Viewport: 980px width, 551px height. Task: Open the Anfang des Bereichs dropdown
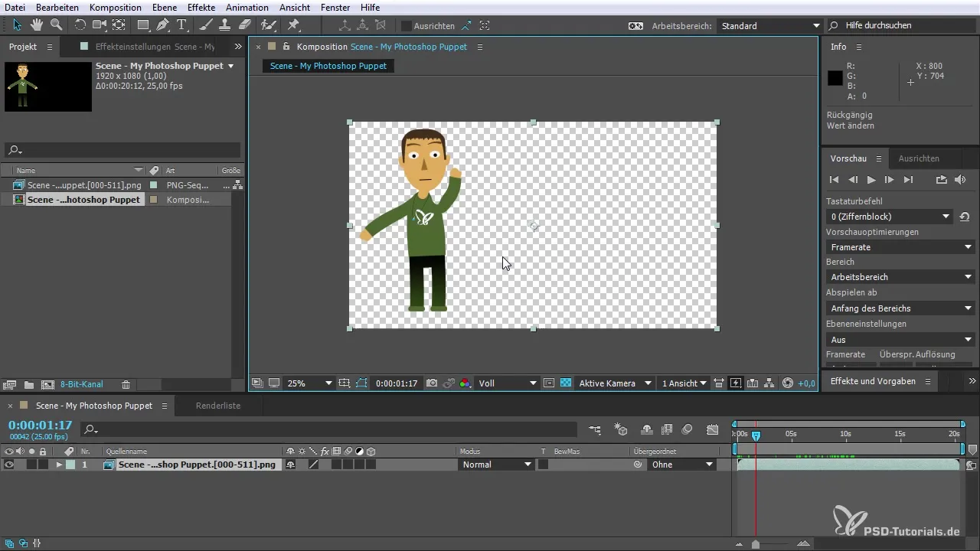[x=900, y=308]
